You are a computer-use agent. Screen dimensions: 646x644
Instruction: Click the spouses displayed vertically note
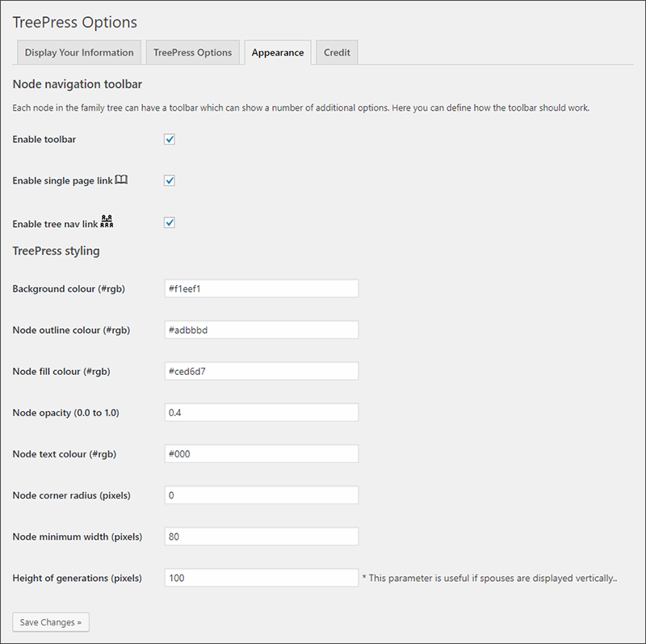point(489,578)
